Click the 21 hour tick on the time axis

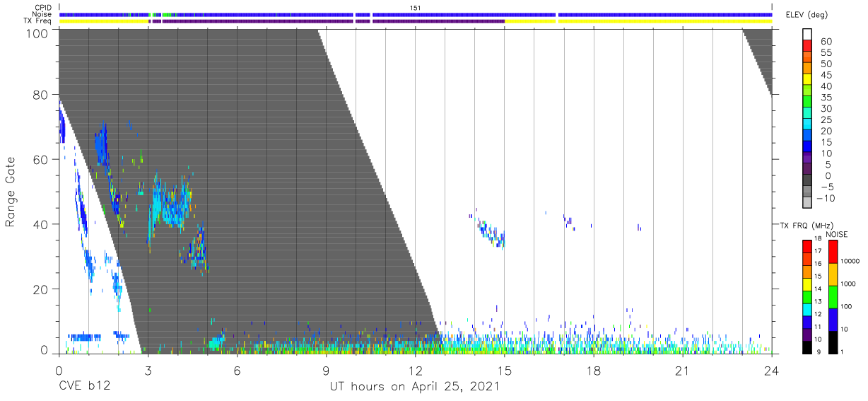tap(682, 371)
